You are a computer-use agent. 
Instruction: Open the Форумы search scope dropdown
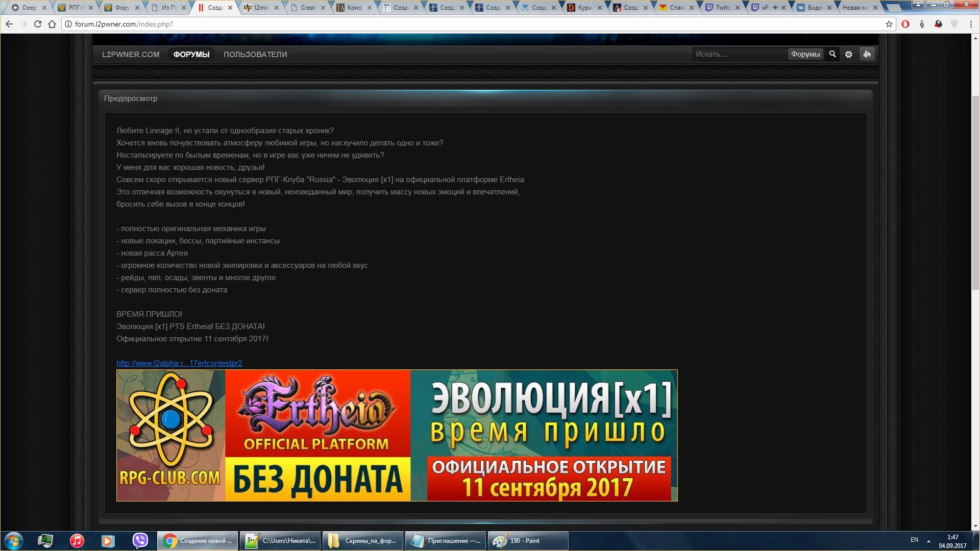point(805,54)
